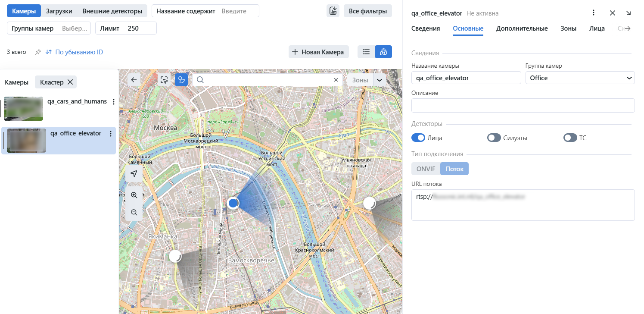
Task: Click the Описание input field
Action: (x=523, y=105)
